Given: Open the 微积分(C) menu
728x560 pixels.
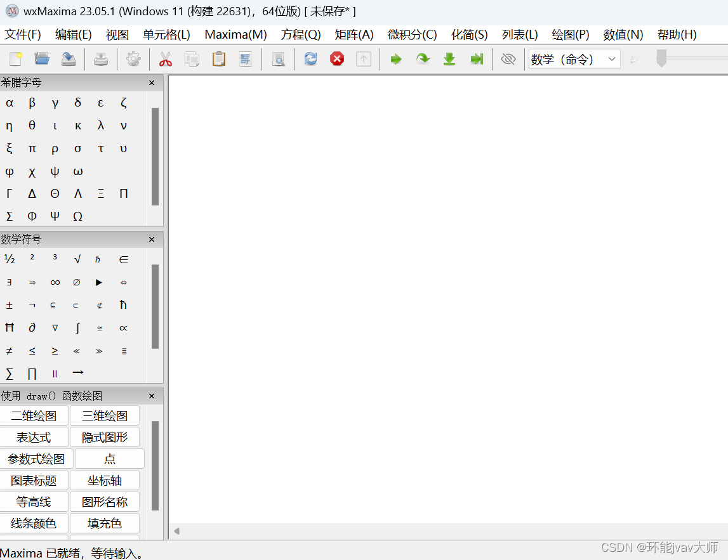Looking at the screenshot, I should click(413, 35).
